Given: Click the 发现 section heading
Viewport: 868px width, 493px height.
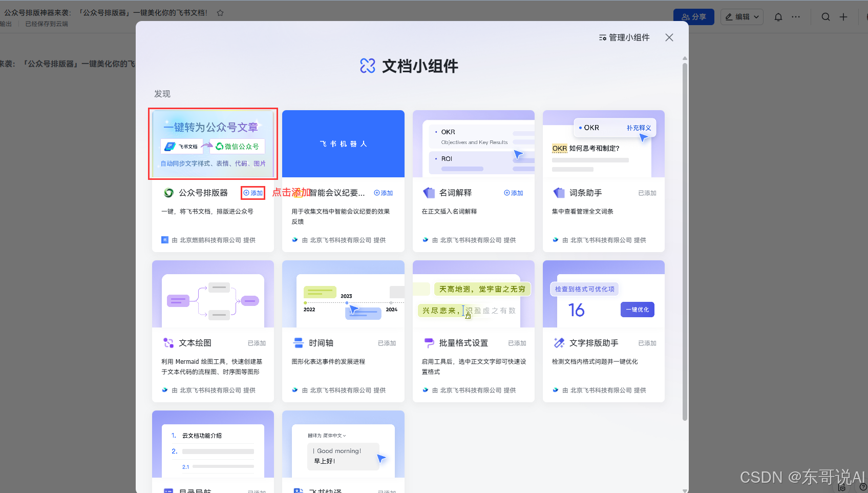Looking at the screenshot, I should (x=162, y=94).
